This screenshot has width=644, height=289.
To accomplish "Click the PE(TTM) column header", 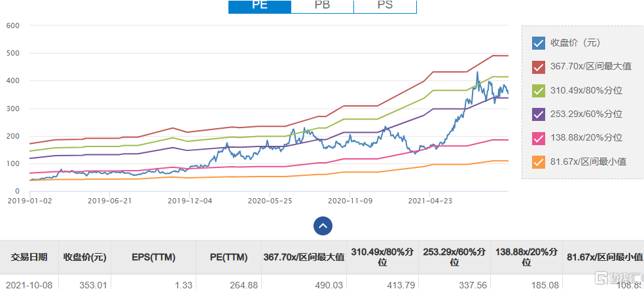I will click(225, 257).
